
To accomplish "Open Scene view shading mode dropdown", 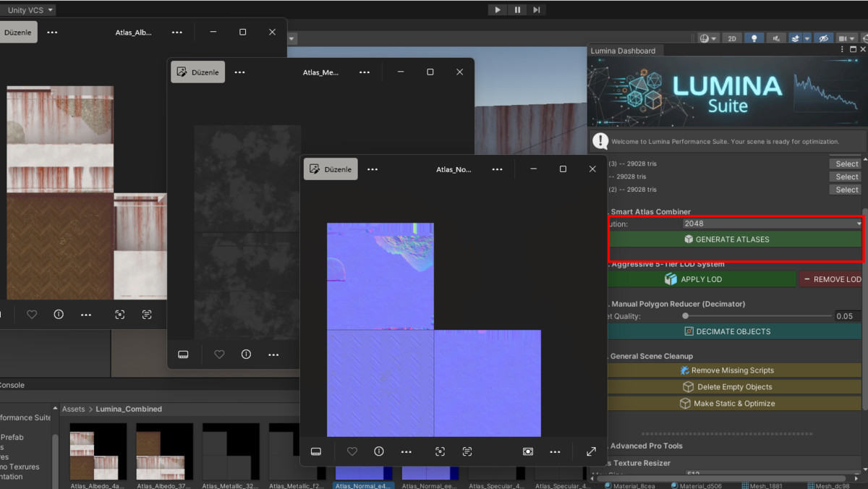I will click(x=708, y=38).
